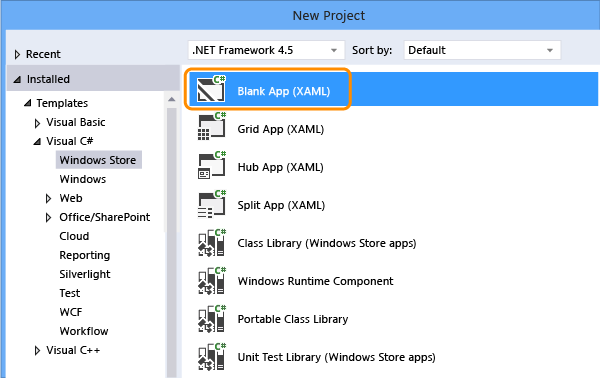The image size is (600, 378).
Task: Select the Web category
Action: pos(71,198)
